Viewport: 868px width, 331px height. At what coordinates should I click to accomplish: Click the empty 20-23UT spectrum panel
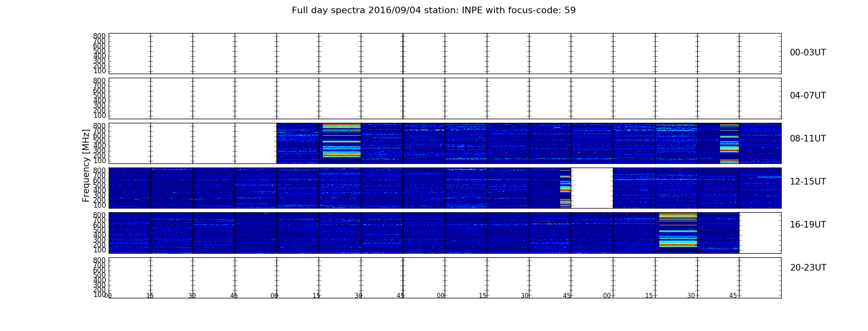coord(445,278)
